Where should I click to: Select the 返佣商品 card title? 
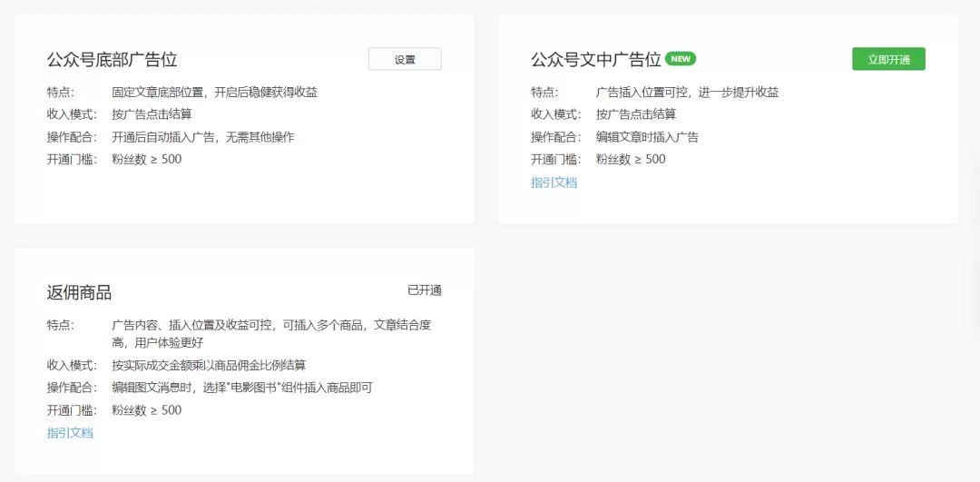pyautogui.click(x=79, y=292)
